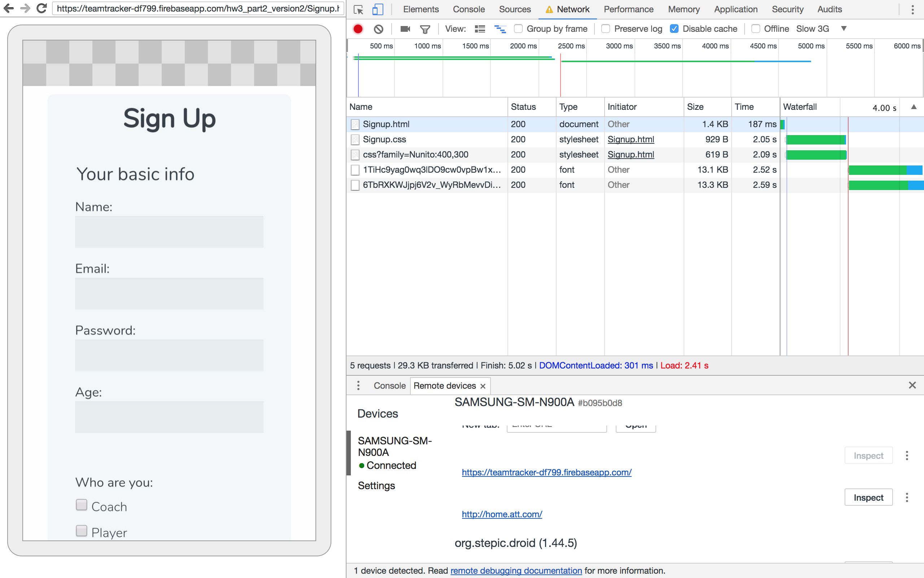Click the Waterfall column sort arrow
The height and width of the screenshot is (578, 924).
[914, 107]
